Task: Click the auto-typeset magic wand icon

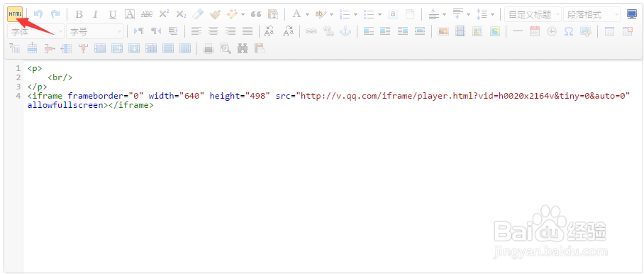Action: 232,14
